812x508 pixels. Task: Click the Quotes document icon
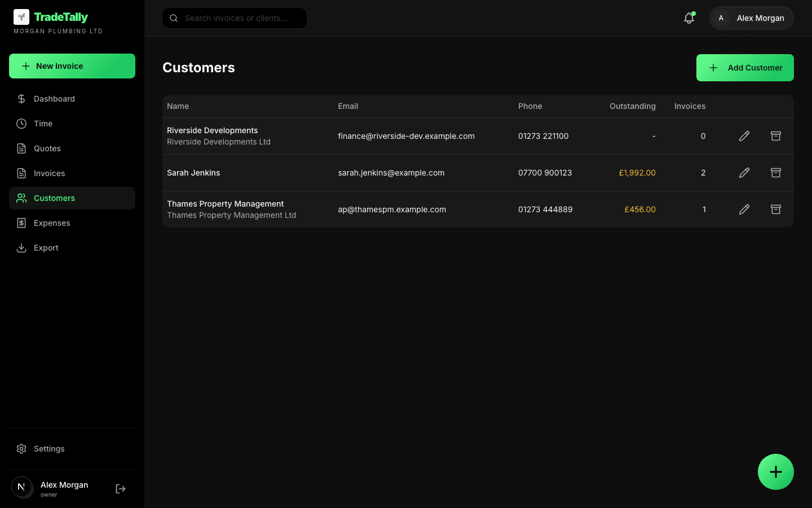point(21,148)
